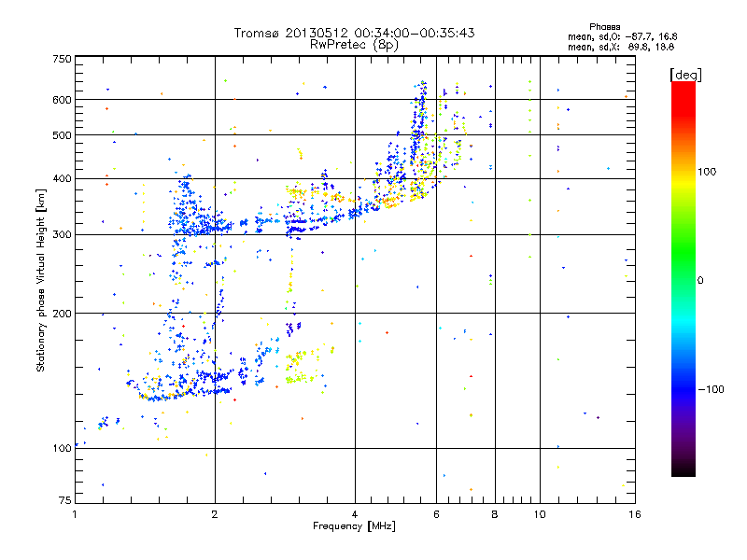Click the 'Stationary phase Virtual Height [km]' axis label
This screenshot has width=747, height=560.
tap(40, 281)
